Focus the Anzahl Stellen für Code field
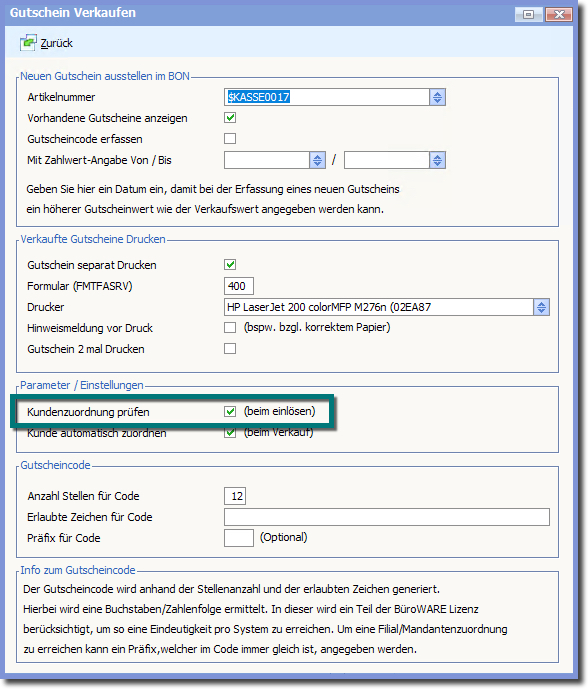The image size is (588, 689). pos(235,496)
